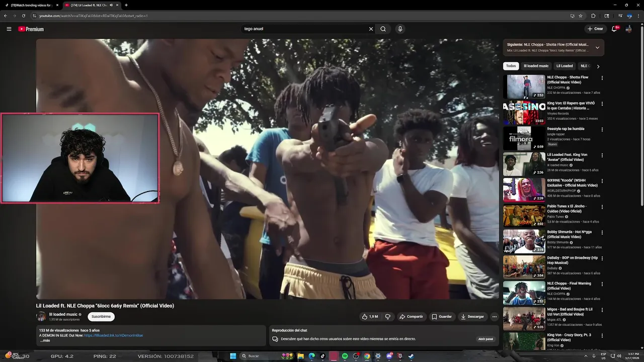Open Spotify from the taskbar

click(x=345, y=356)
